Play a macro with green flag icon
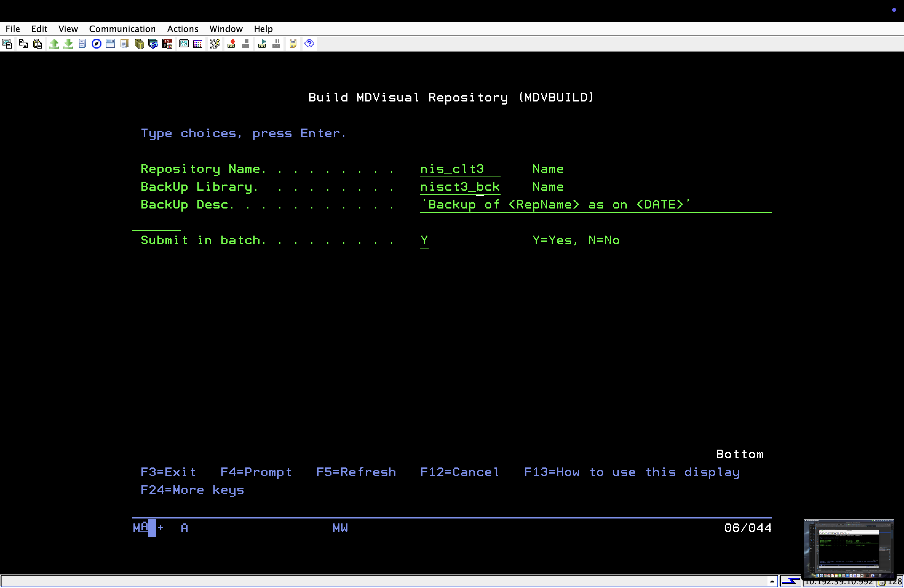904x588 pixels. (262, 44)
